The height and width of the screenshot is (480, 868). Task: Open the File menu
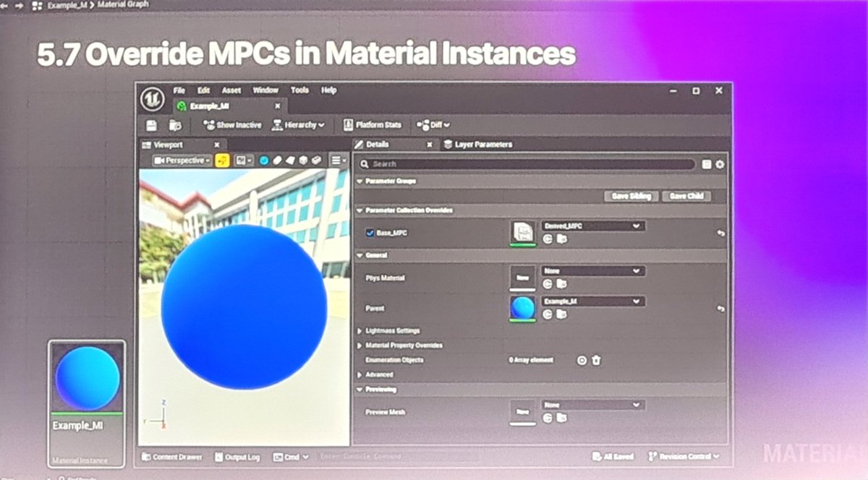179,90
